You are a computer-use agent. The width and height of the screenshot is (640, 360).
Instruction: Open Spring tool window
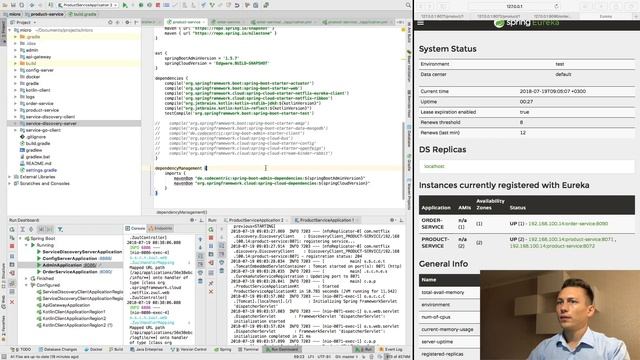pos(223,350)
